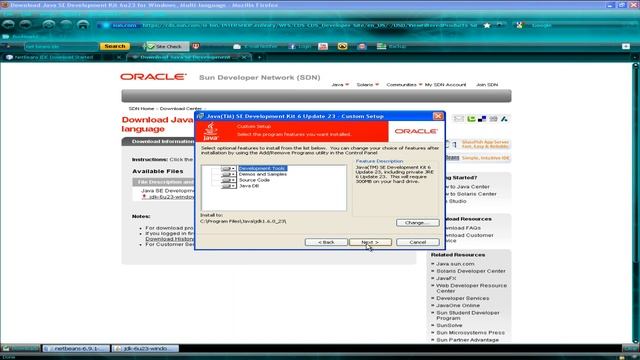Click the Back button in Java setup
Image resolution: width=640 pixels, height=360 pixels.
(326, 242)
